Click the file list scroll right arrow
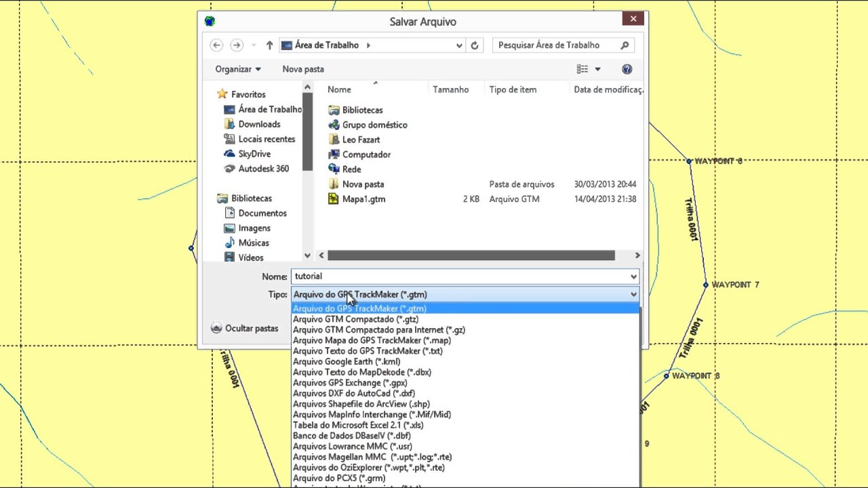This screenshot has width=868, height=488. [x=637, y=256]
